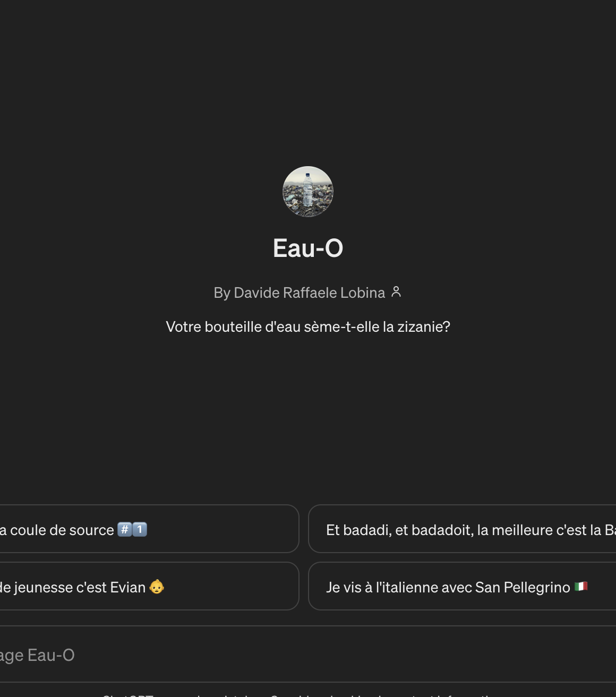The image size is (616, 697).
Task: Click the bottle image inside circular avatar
Action: point(308,190)
